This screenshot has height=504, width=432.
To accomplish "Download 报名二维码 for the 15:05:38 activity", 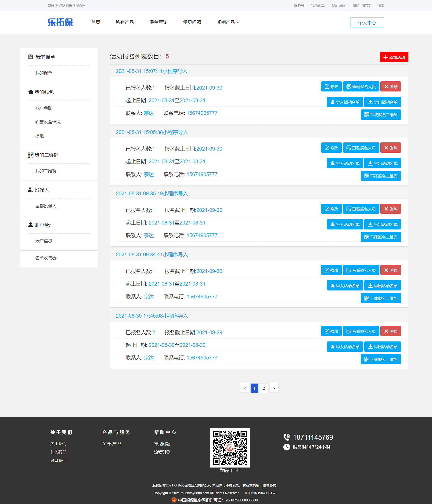I will (381, 176).
